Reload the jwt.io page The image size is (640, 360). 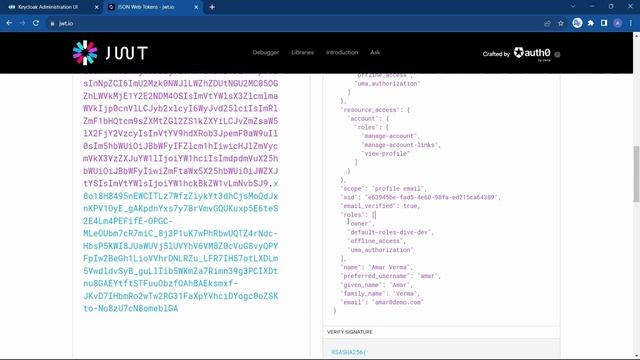point(36,23)
